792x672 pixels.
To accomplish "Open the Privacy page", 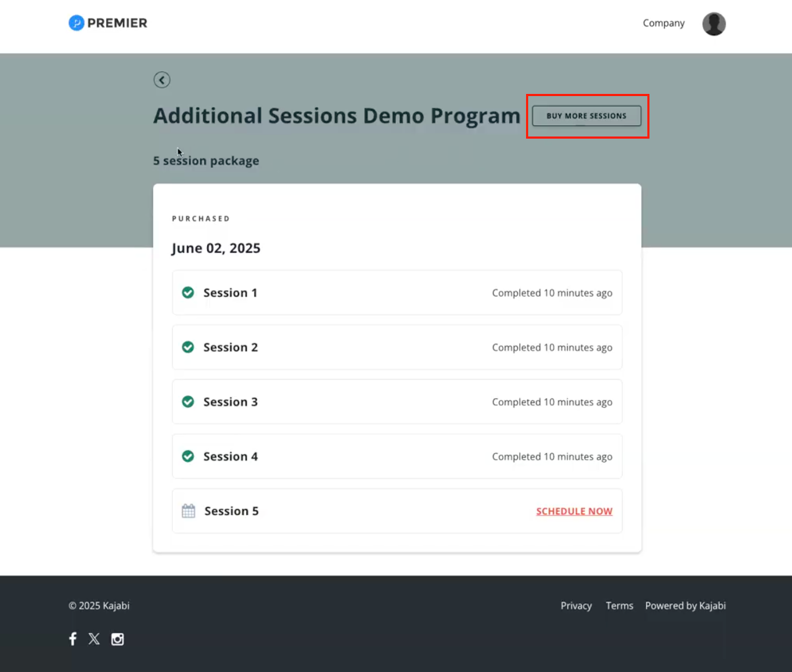I will (576, 605).
